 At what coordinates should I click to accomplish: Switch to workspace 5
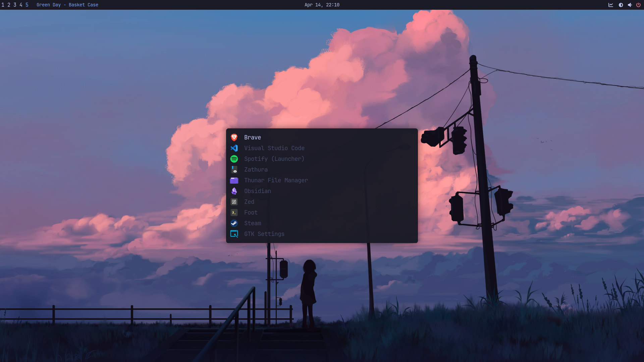coord(27,5)
